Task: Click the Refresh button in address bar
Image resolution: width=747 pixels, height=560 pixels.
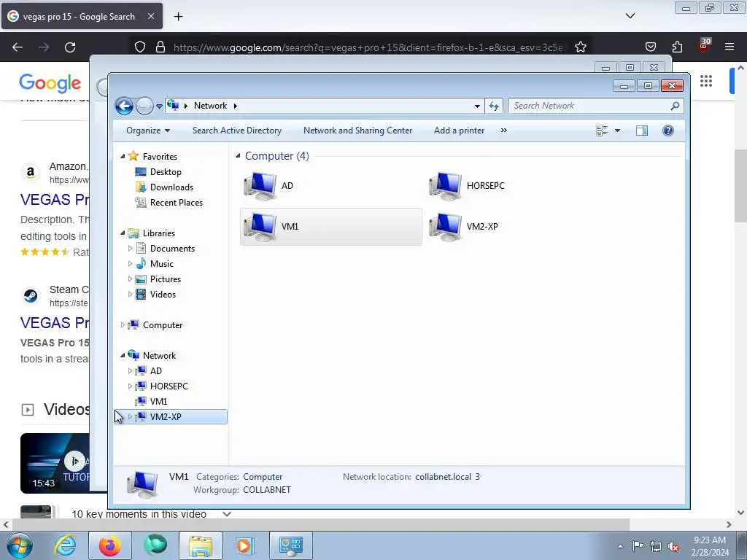Action: coord(494,106)
